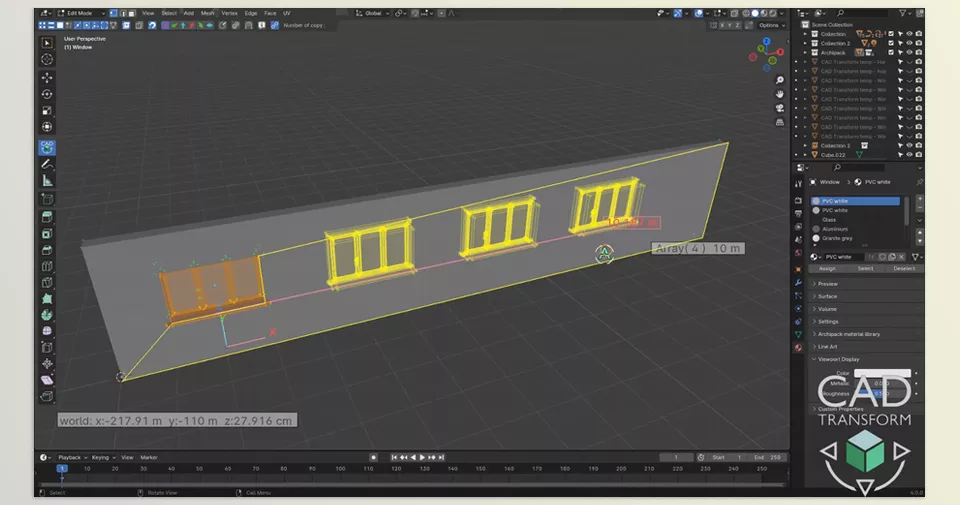Open the Global orientation dropdown
This screenshot has width=960, height=505.
click(372, 13)
